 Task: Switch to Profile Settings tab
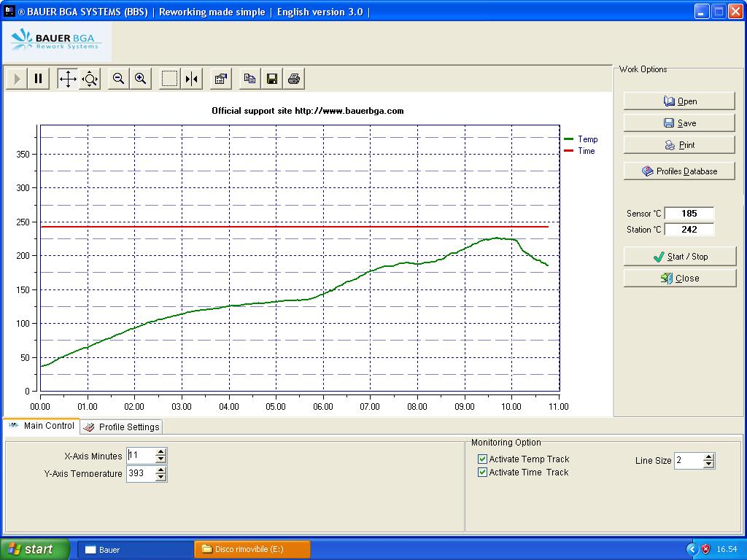tap(122, 427)
